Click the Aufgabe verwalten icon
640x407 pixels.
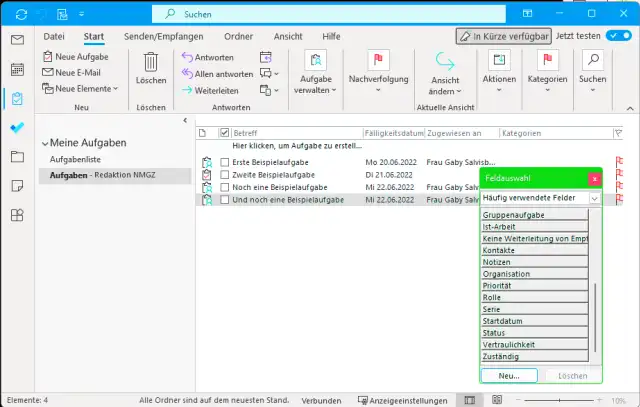(316, 60)
